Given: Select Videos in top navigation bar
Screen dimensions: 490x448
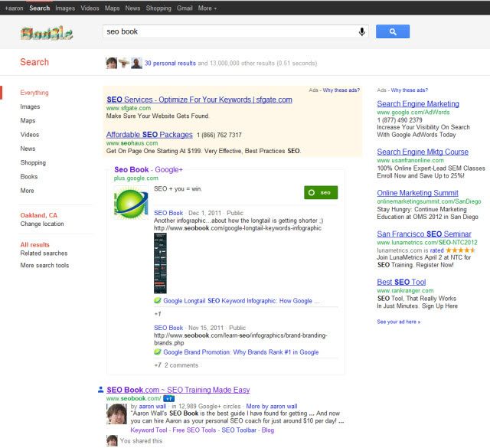Looking at the screenshot, I should [x=90, y=8].
